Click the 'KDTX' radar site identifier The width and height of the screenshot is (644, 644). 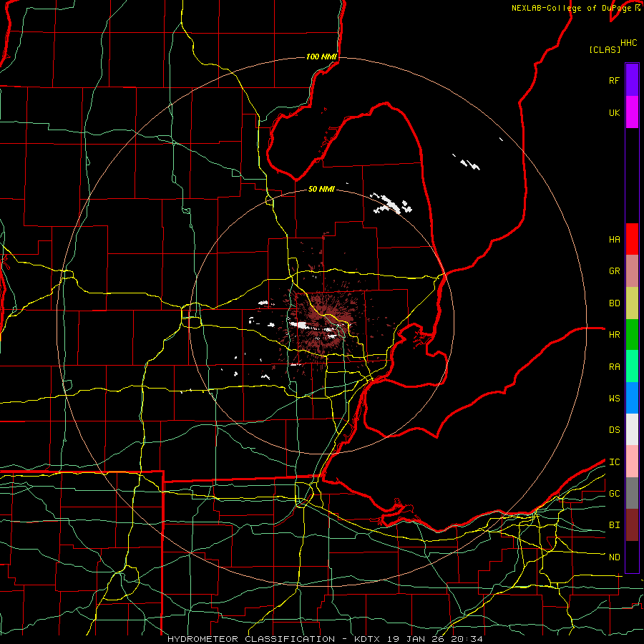coord(367,639)
